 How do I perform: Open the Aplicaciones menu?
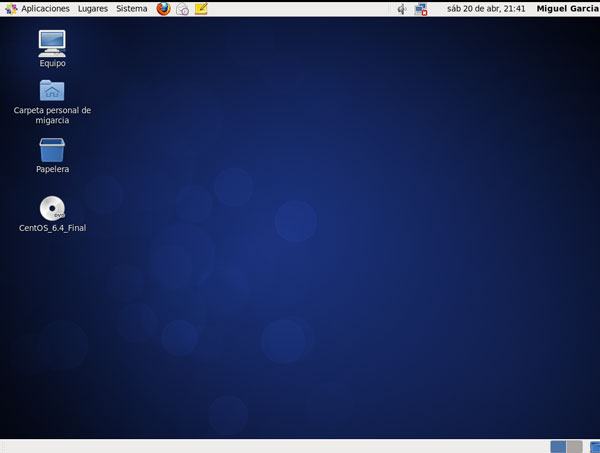45,8
